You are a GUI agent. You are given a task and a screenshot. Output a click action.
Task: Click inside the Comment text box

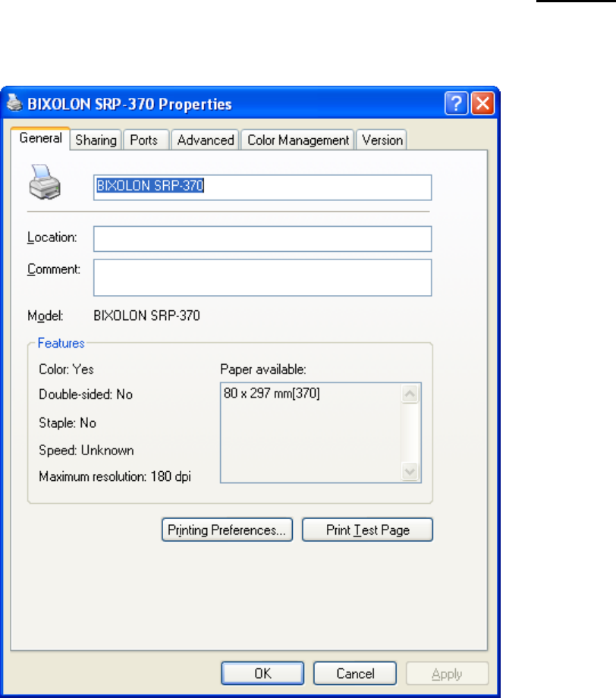(262, 278)
